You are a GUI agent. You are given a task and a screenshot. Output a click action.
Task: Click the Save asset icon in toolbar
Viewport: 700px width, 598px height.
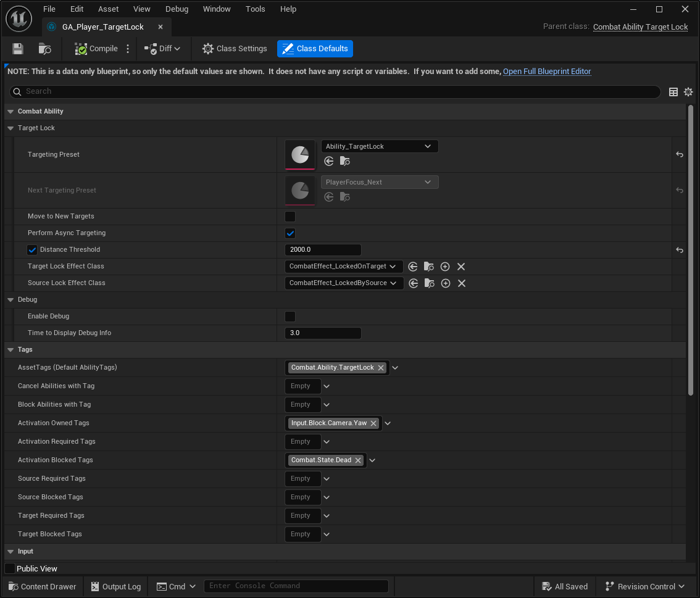click(x=18, y=49)
